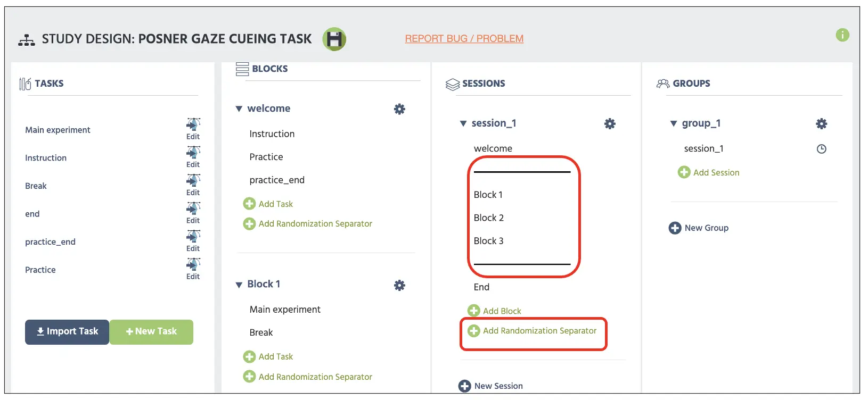Collapse group_1 in Groups panel
This screenshot has height=400, width=868.
pyautogui.click(x=674, y=123)
